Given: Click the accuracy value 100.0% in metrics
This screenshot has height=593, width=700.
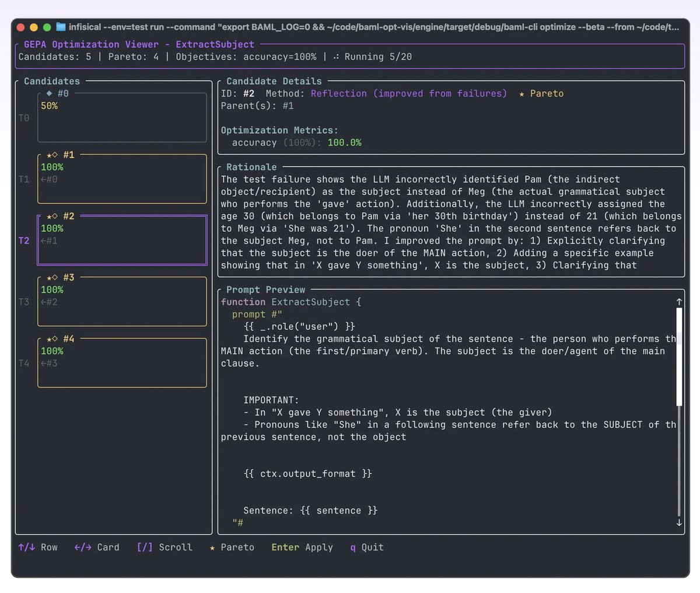Looking at the screenshot, I should pyautogui.click(x=344, y=142).
